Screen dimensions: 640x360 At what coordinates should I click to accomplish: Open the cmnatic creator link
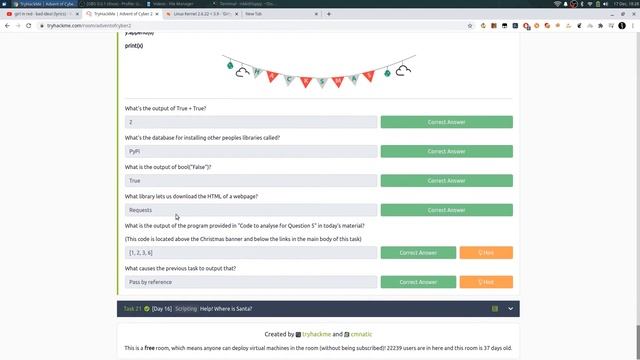(361, 334)
